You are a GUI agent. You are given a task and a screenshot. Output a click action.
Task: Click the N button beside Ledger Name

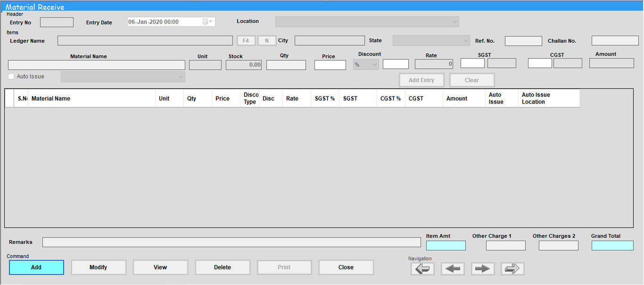(267, 41)
